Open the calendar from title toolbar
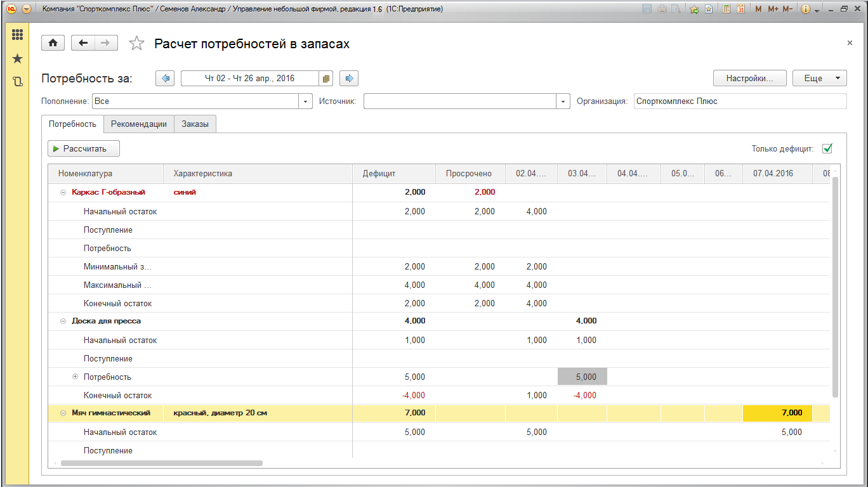 740,10
